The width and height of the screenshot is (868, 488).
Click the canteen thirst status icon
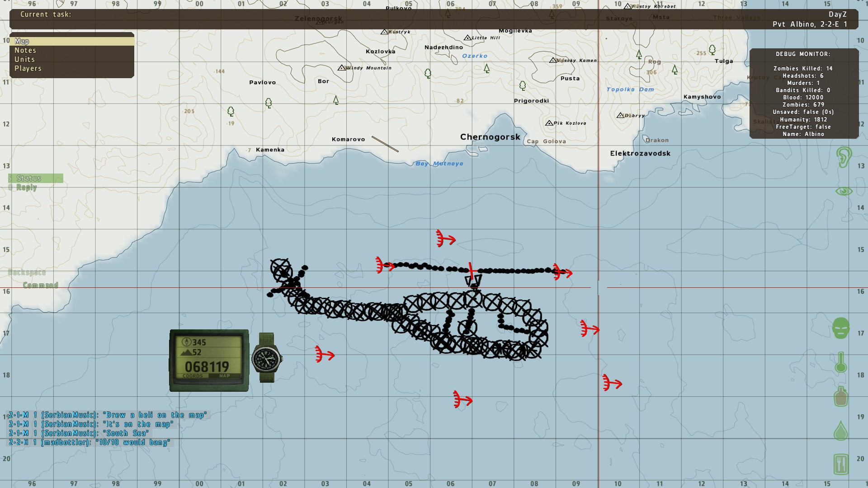tap(841, 396)
